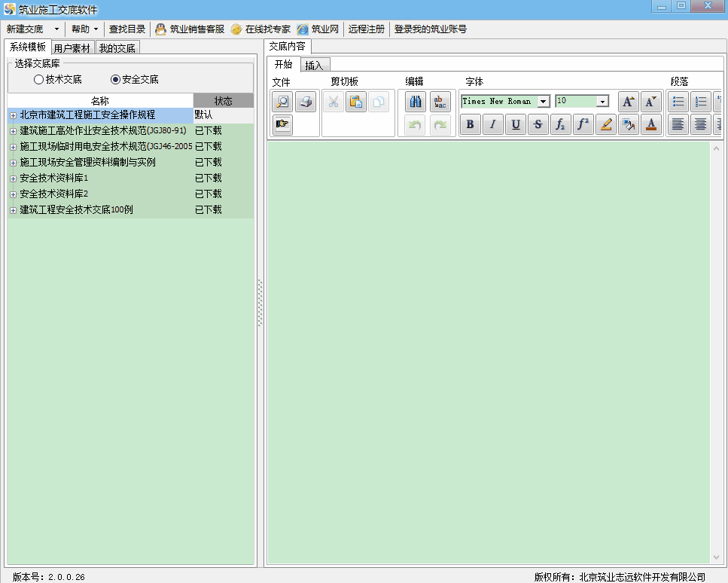Click the paste clipboard icon
The image size is (728, 583).
(x=356, y=102)
